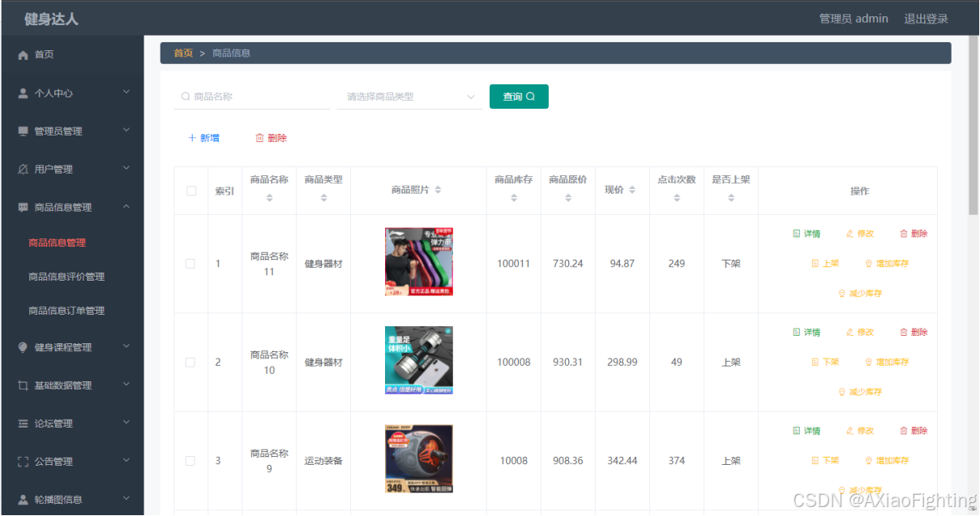Click the dumbbell product photo
Image resolution: width=980 pixels, height=516 pixels.
pyautogui.click(x=419, y=360)
